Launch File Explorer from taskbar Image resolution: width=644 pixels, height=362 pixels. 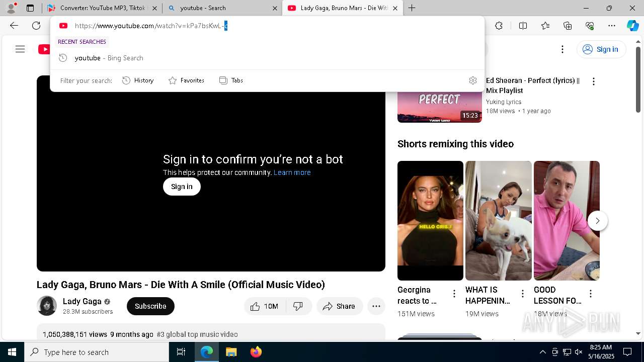pyautogui.click(x=231, y=352)
